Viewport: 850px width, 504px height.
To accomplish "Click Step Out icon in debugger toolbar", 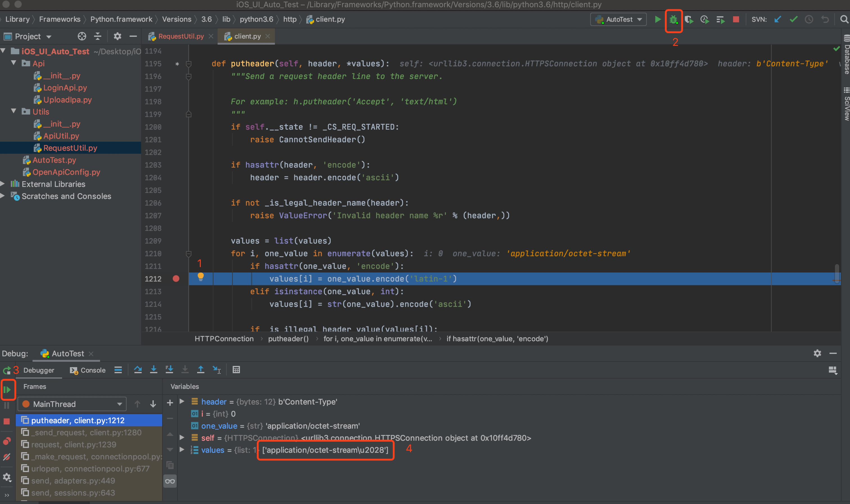I will [x=201, y=370].
